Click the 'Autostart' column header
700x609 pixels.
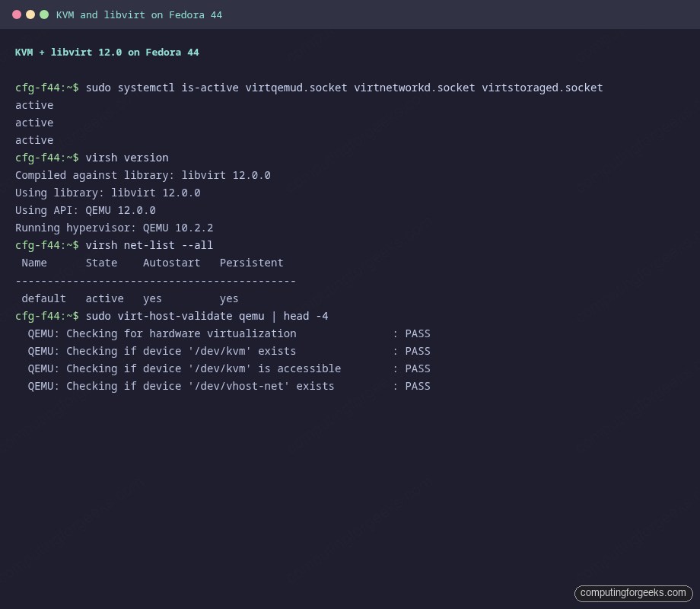[171, 263]
